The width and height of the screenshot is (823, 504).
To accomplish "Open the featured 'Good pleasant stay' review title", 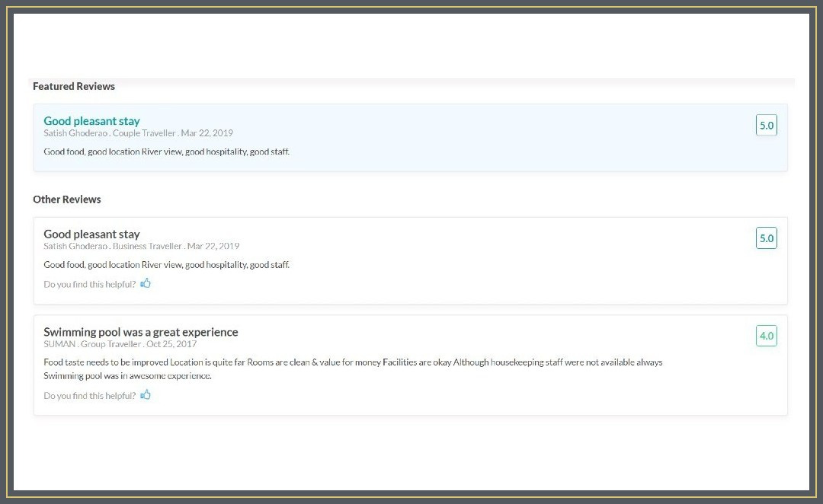I will point(91,121).
